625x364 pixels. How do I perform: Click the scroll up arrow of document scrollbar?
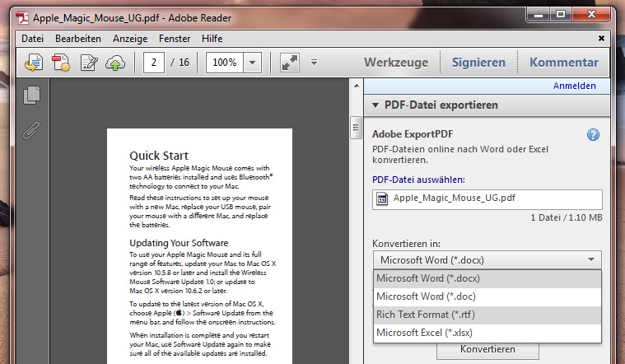coord(357,86)
